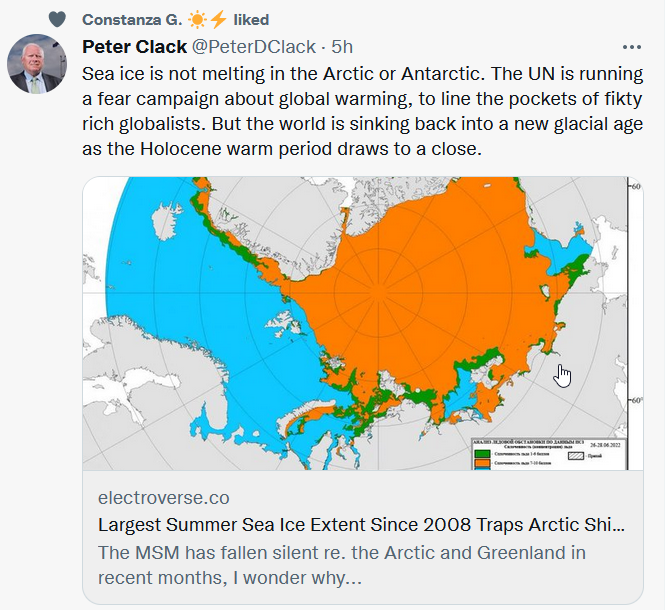Open Peter Clack's profile avatar photo
Screen dimensions: 670x610
[37, 64]
